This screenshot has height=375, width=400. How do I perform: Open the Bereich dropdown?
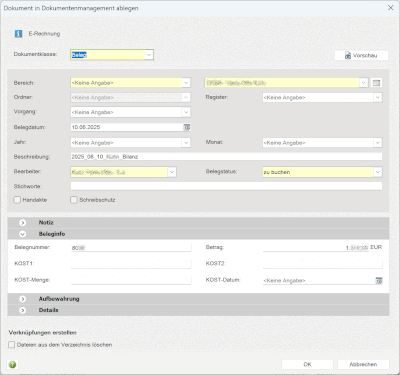pos(186,83)
